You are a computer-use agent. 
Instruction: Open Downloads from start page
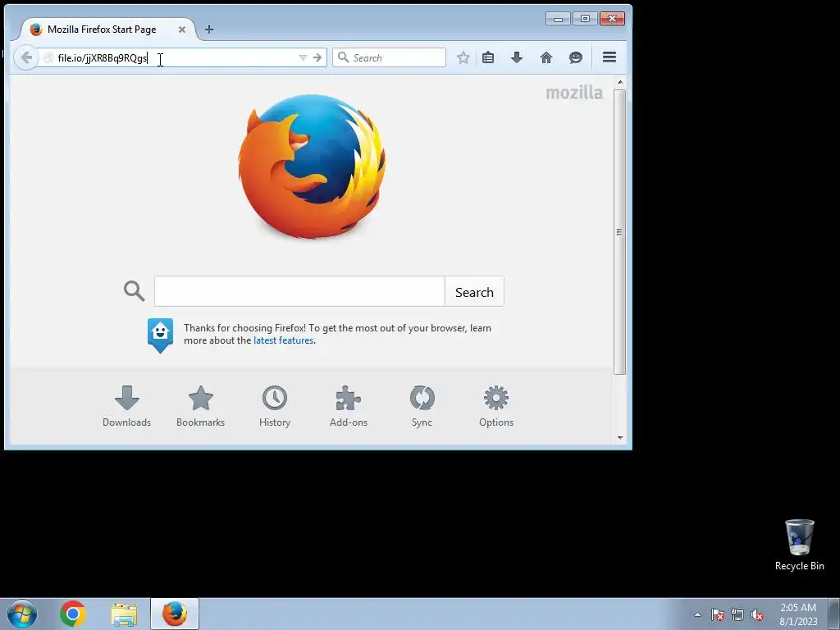(127, 406)
